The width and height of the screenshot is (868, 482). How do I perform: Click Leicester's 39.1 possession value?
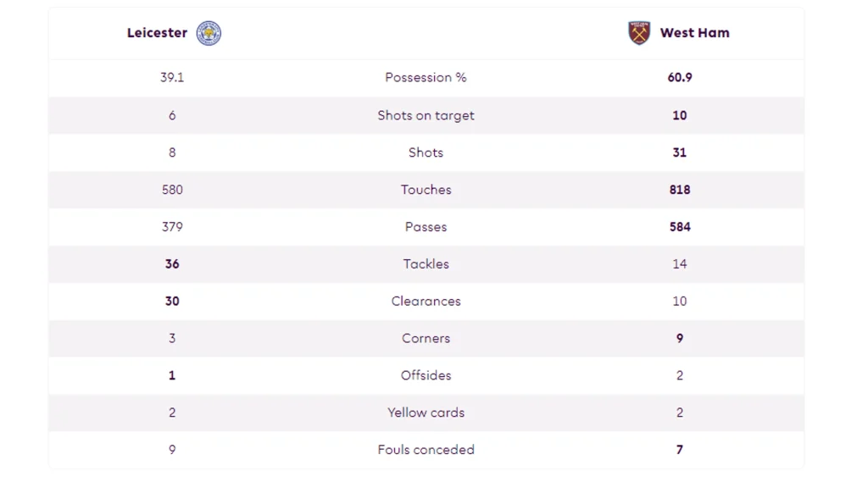(x=172, y=77)
